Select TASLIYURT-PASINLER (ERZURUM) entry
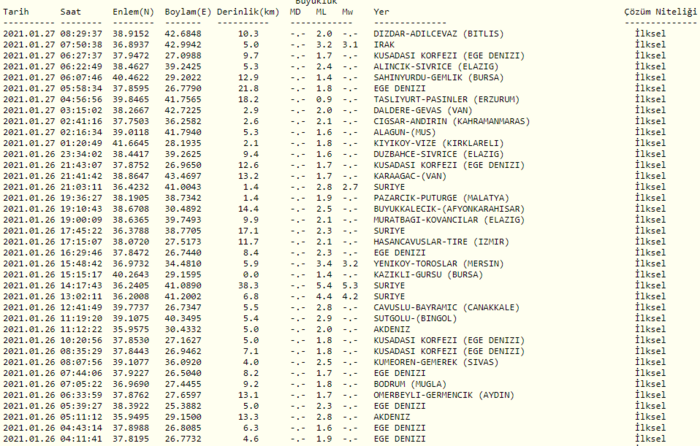The height and width of the screenshot is (446, 700). [446, 100]
